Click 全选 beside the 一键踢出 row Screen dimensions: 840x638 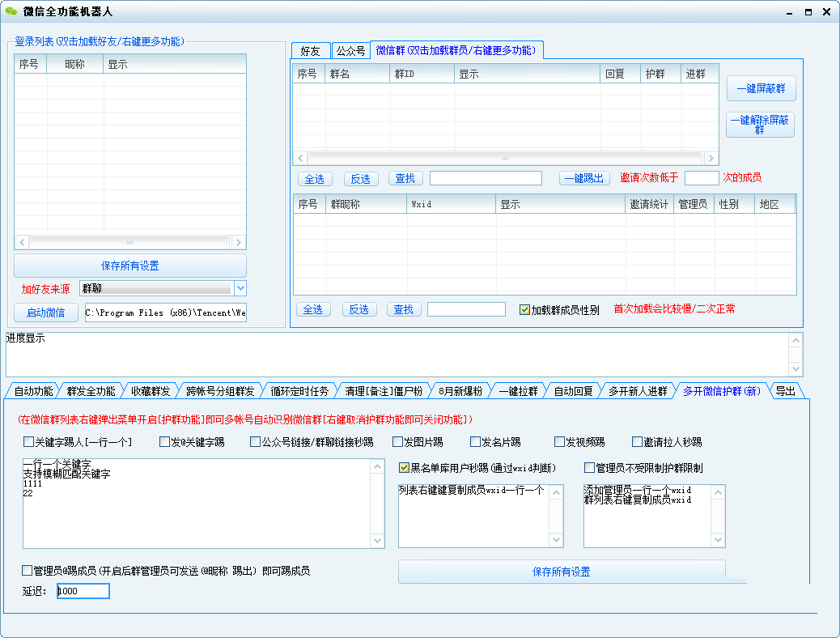coord(315,179)
